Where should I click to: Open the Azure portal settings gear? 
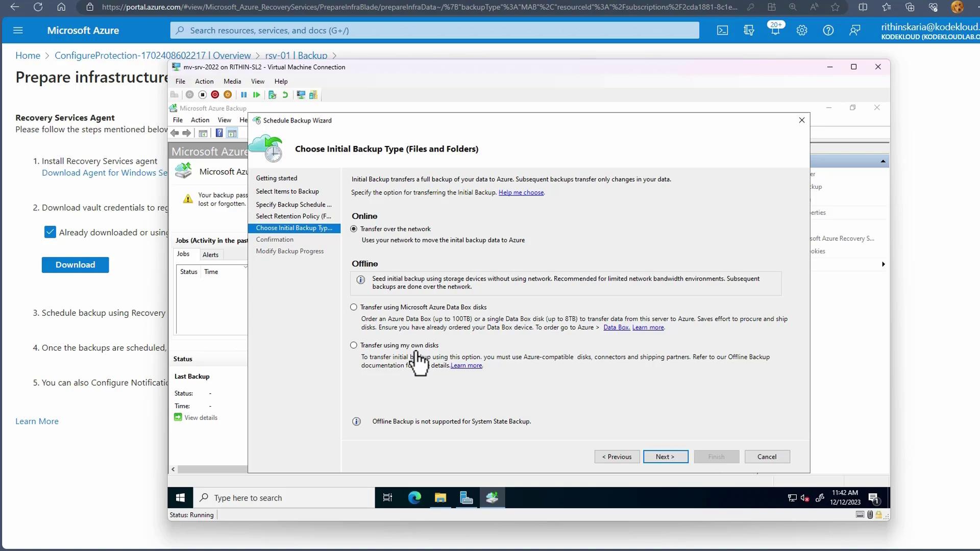pos(801,31)
